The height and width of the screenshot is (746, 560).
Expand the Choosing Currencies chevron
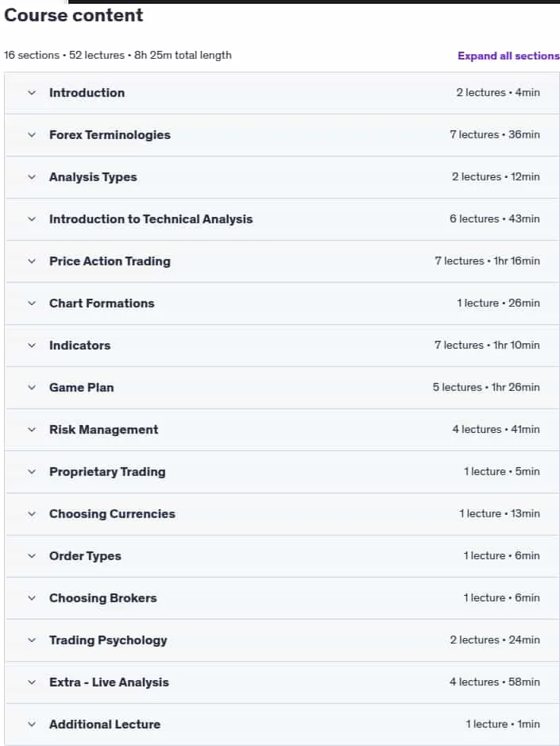[32, 514]
